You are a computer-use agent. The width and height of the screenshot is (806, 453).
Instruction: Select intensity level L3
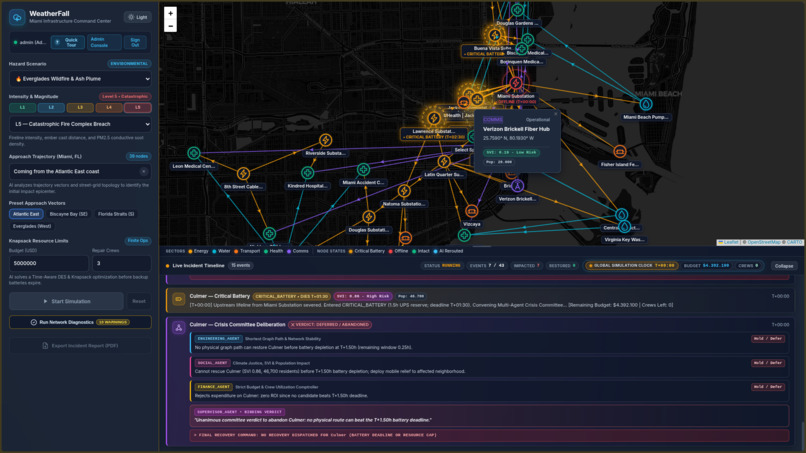pyautogui.click(x=80, y=108)
